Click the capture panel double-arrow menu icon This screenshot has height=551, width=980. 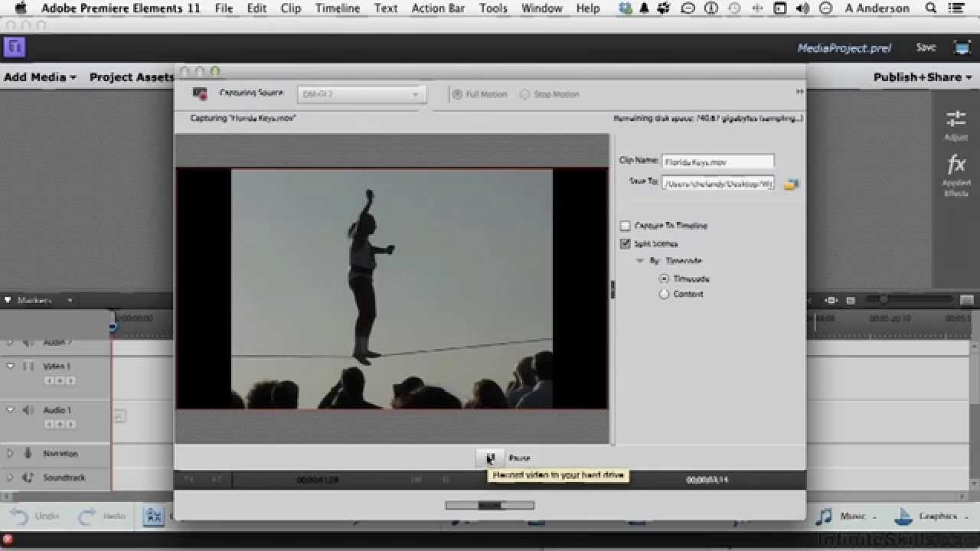coord(799,91)
